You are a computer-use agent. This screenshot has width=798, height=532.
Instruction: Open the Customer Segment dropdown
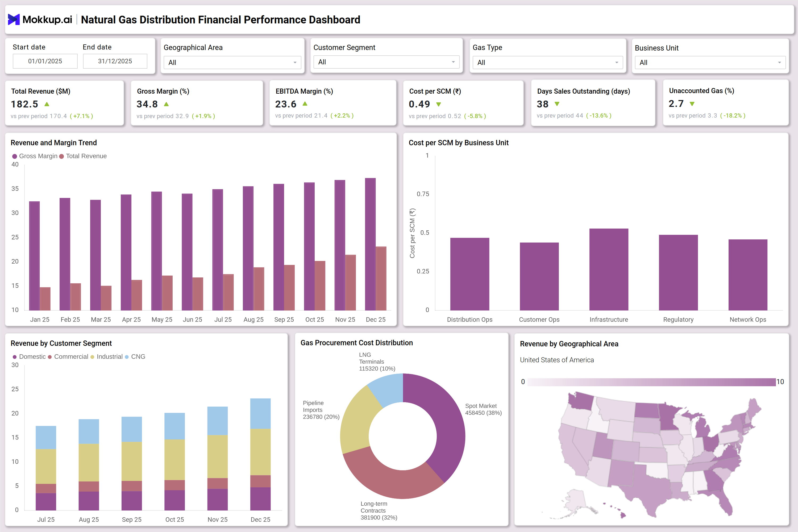click(386, 62)
